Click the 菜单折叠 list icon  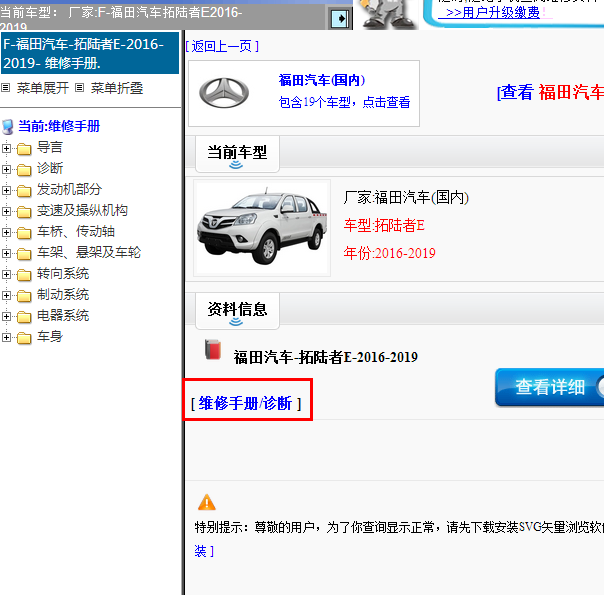(79, 88)
